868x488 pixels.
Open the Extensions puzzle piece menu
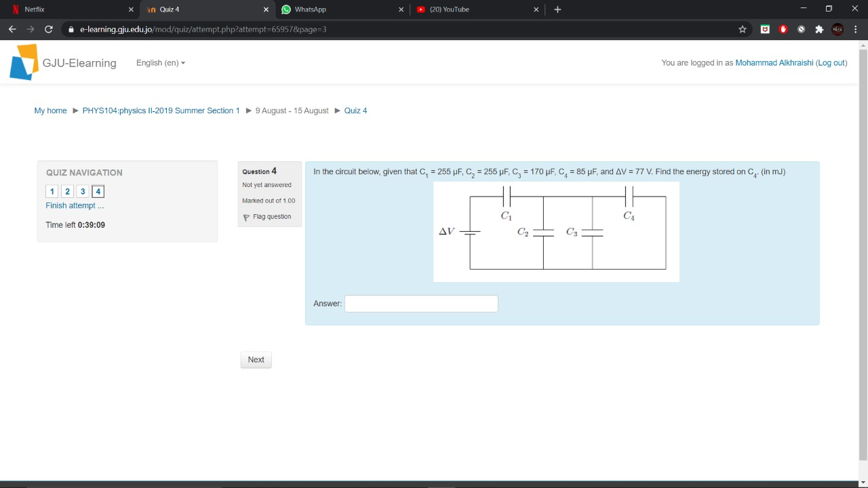[x=819, y=29]
